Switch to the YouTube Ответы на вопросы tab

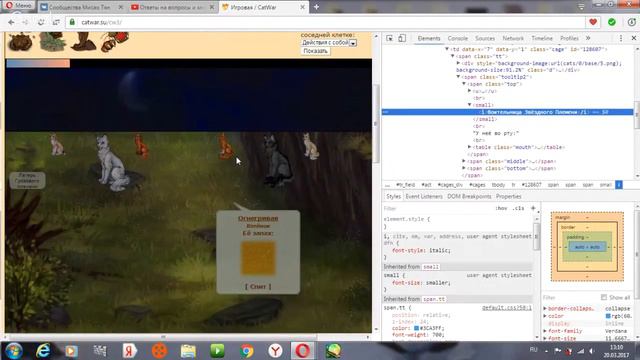(x=173, y=7)
